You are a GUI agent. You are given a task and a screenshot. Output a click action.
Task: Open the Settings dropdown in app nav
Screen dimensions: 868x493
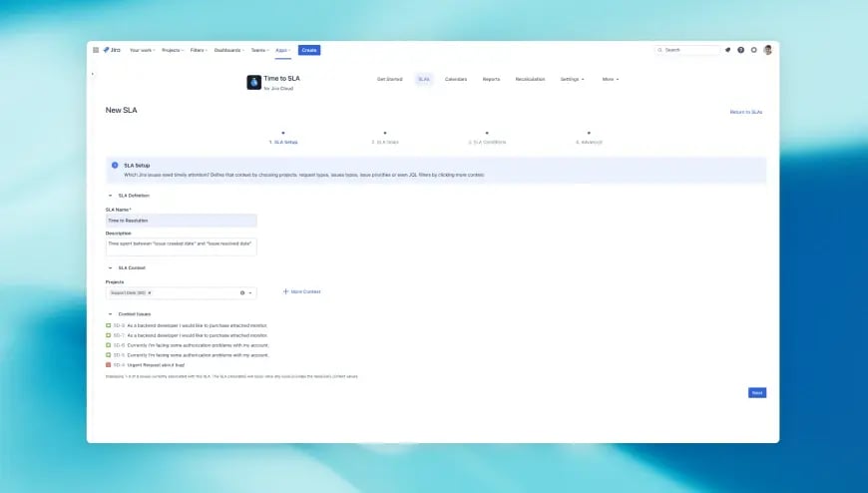point(572,79)
